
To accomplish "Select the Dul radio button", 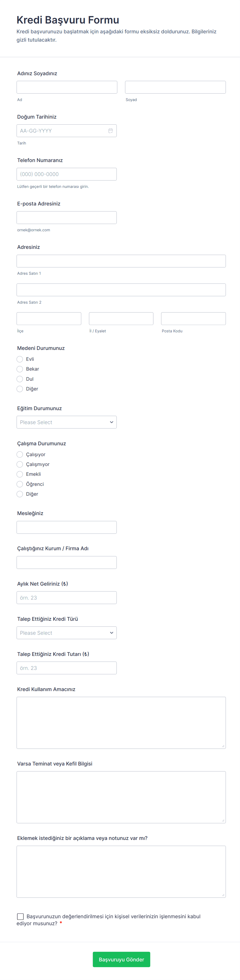I will pos(20,379).
